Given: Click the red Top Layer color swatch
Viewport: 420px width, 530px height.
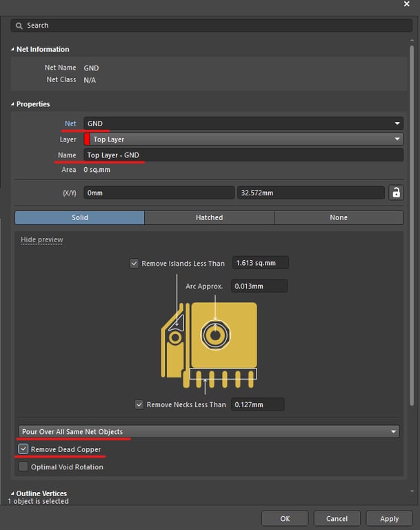Looking at the screenshot, I should click(87, 139).
